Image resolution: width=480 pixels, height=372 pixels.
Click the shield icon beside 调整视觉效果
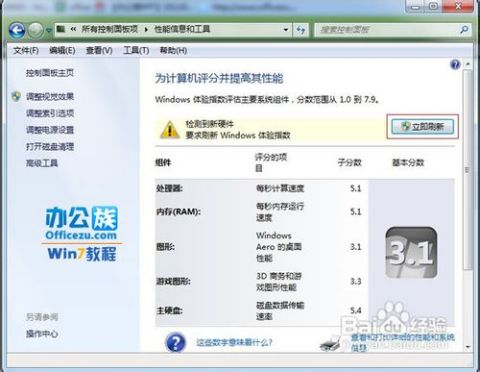(16, 97)
